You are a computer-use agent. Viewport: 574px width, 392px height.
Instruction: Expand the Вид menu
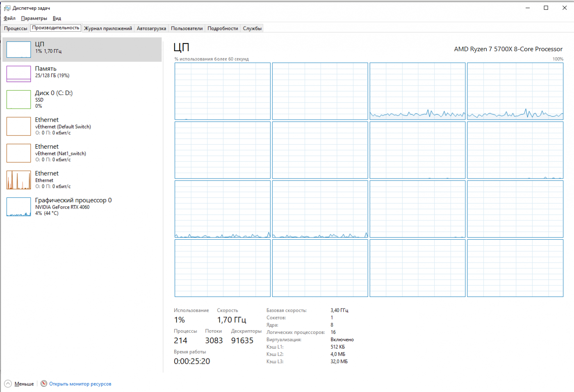(x=57, y=18)
